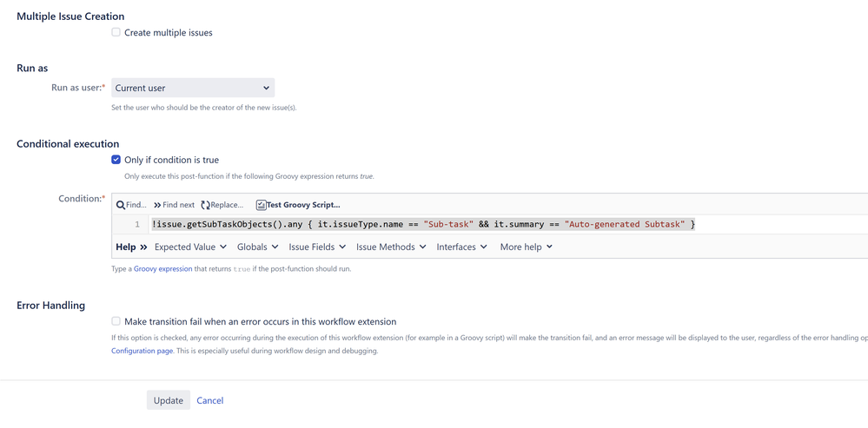Open the Expected Value help menu

190,247
